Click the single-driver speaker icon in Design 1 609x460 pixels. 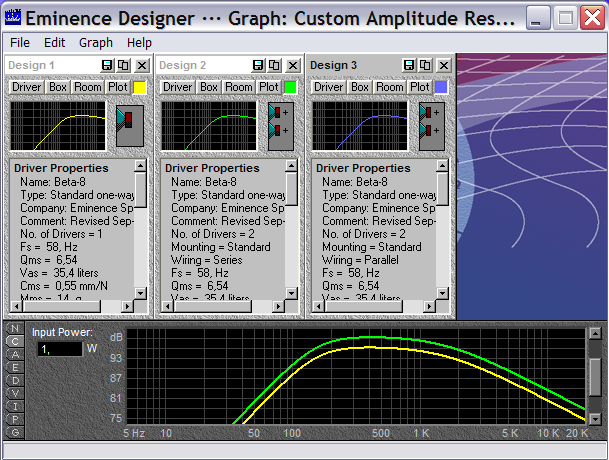pyautogui.click(x=130, y=125)
